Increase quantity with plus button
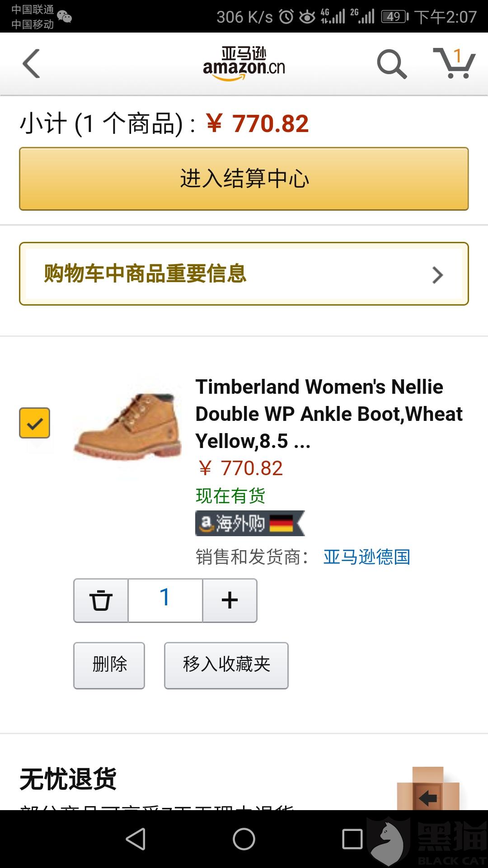The image size is (488, 868). coord(230,600)
